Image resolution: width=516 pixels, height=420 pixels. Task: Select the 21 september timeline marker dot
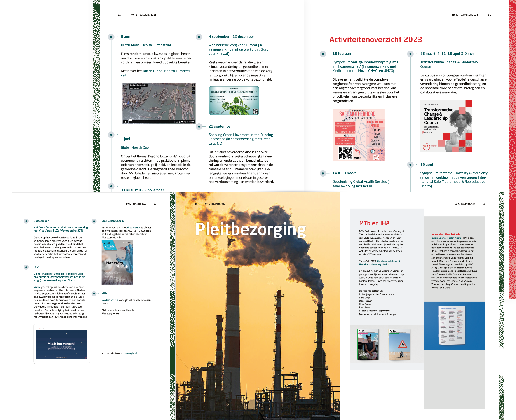(x=199, y=126)
